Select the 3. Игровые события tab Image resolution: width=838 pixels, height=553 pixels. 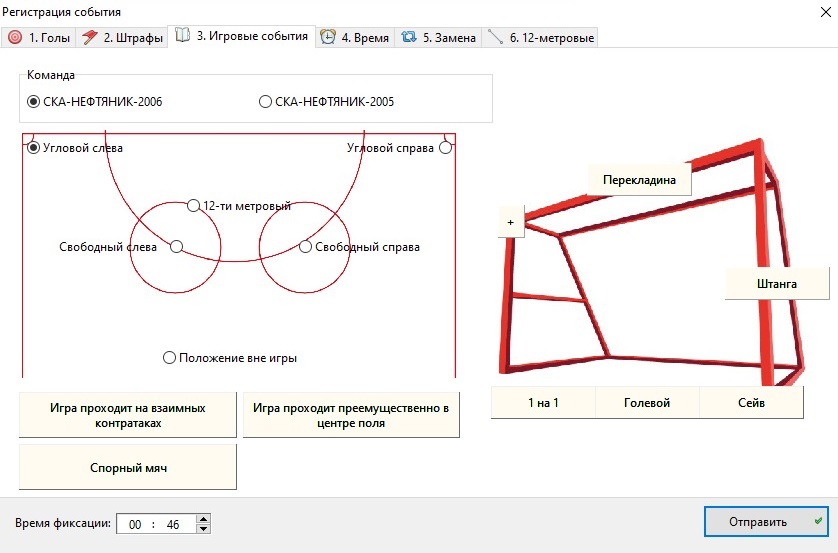pos(242,36)
